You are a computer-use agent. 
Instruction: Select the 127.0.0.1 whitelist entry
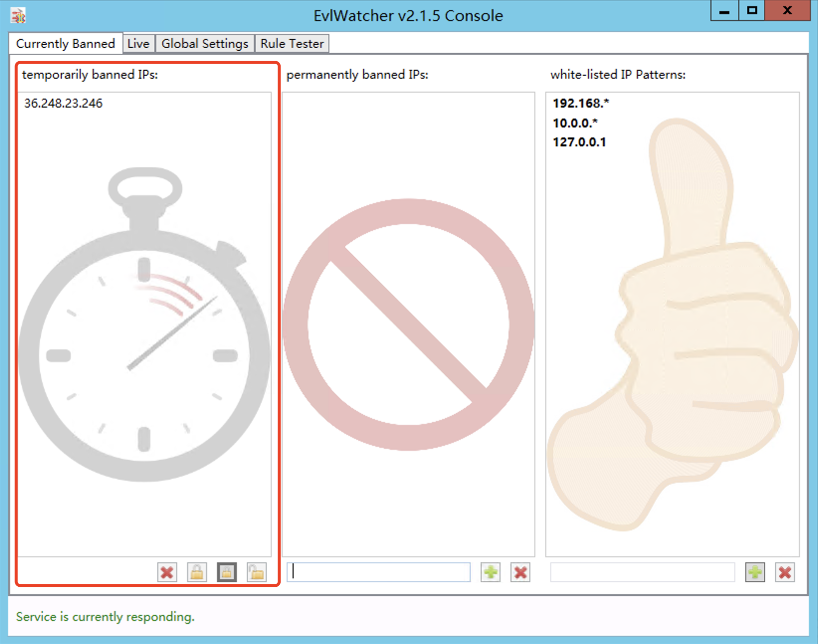pos(579,142)
